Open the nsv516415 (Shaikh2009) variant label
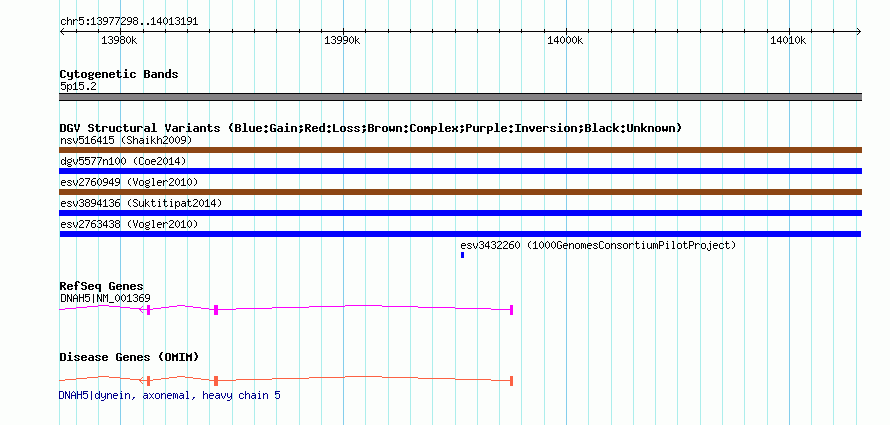The height and width of the screenshot is (425, 890). click(x=126, y=140)
